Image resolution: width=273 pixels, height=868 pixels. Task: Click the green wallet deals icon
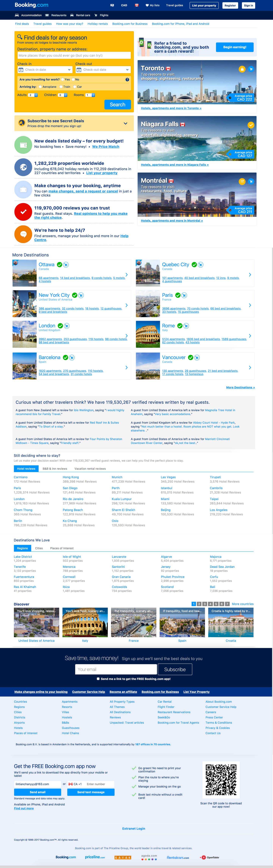tap(23, 145)
